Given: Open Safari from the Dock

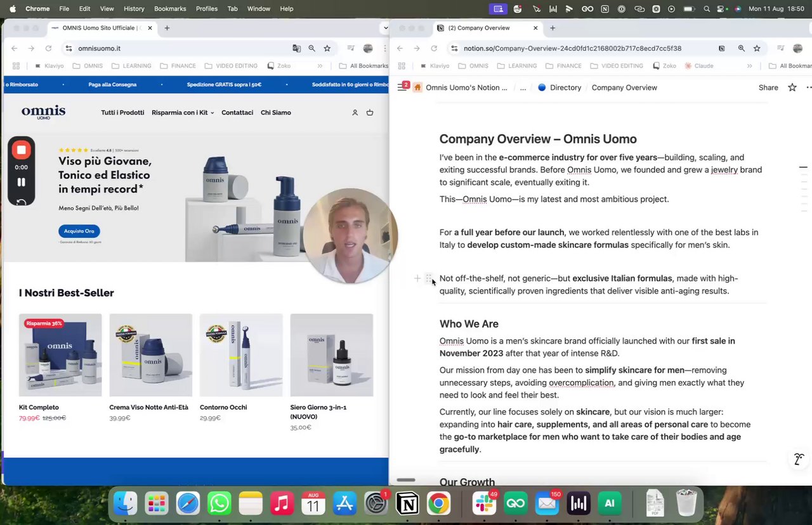Looking at the screenshot, I should coord(188,504).
